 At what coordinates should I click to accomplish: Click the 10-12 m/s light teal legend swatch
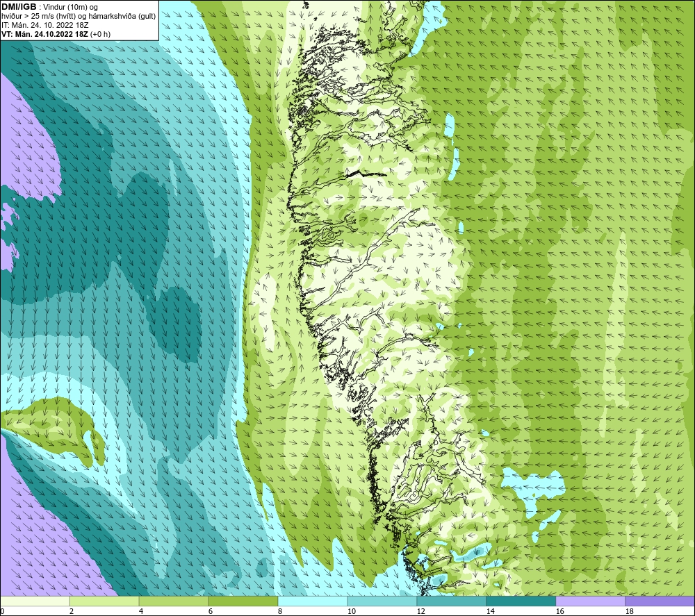click(x=382, y=601)
